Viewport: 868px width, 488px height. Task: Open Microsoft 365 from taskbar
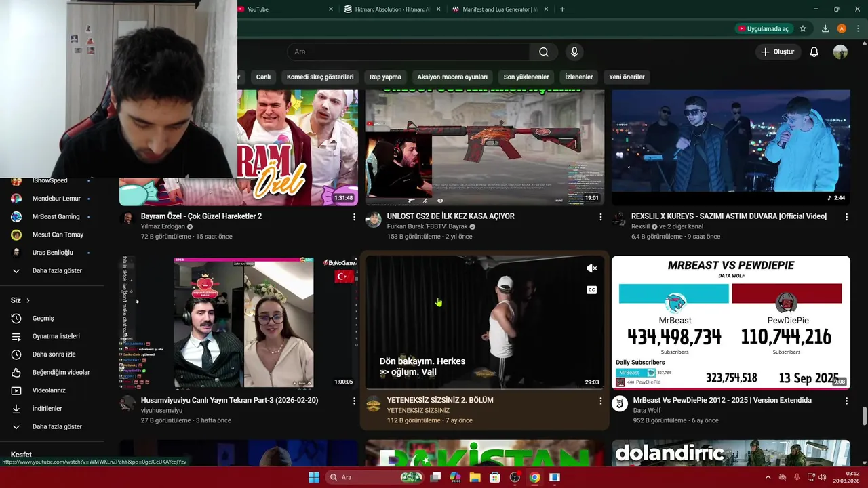click(455, 477)
